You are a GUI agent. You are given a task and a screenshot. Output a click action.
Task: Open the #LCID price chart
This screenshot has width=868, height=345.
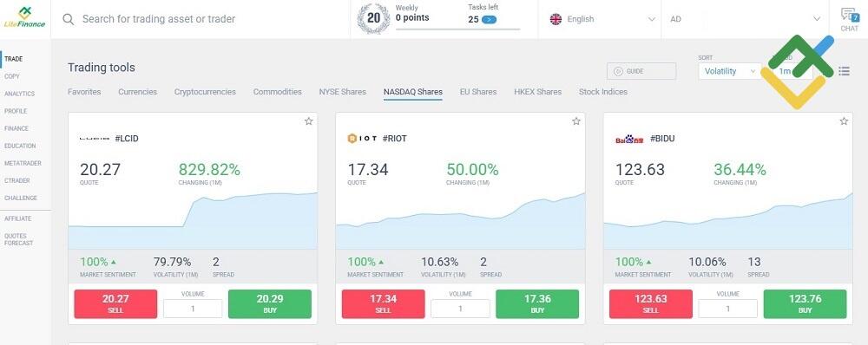193,220
